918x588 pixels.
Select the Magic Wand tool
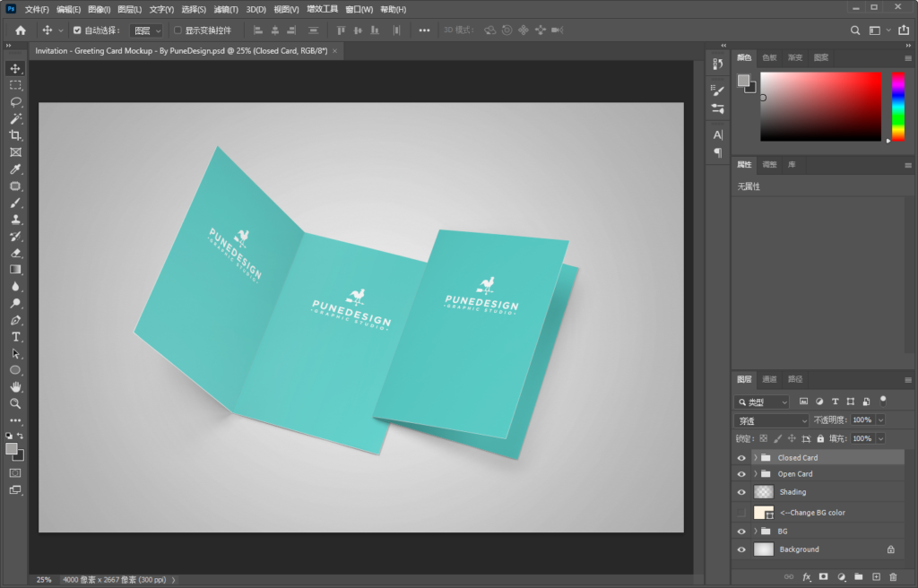(15, 119)
